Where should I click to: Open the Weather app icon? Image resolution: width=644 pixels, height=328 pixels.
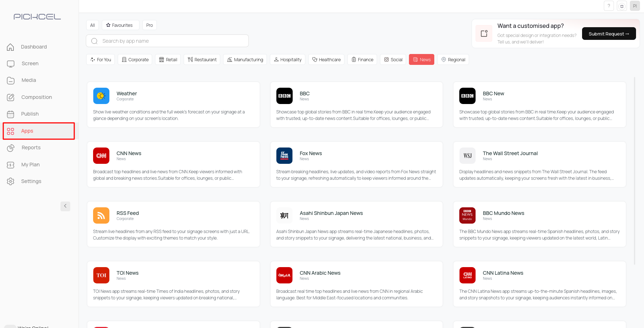101,96
